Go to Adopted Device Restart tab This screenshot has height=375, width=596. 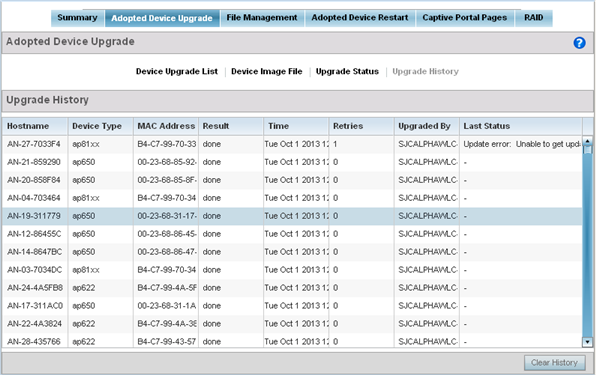[360, 18]
